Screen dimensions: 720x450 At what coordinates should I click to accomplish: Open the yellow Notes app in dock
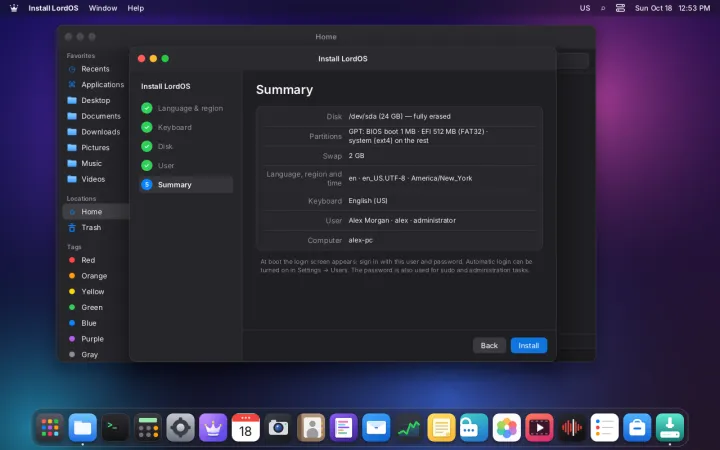(441, 428)
